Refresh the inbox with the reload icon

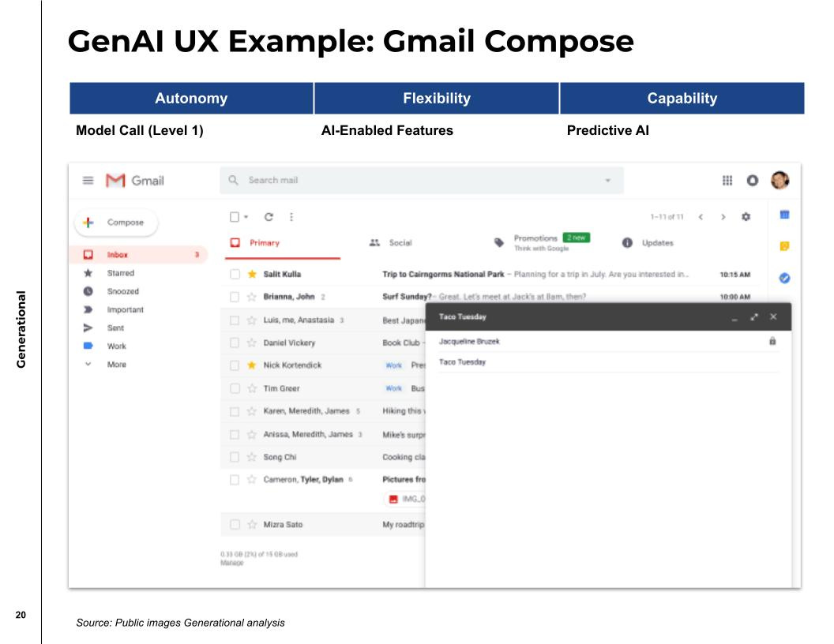point(269,217)
